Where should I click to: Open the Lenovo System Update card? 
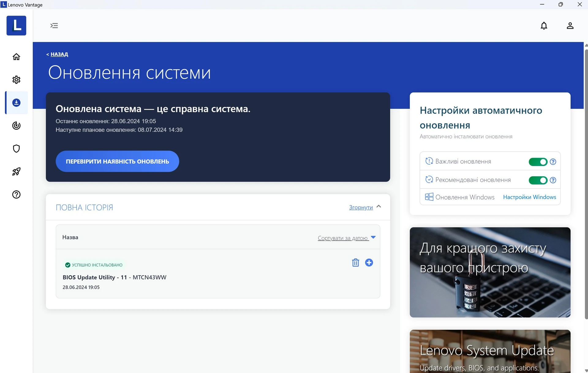click(490, 351)
